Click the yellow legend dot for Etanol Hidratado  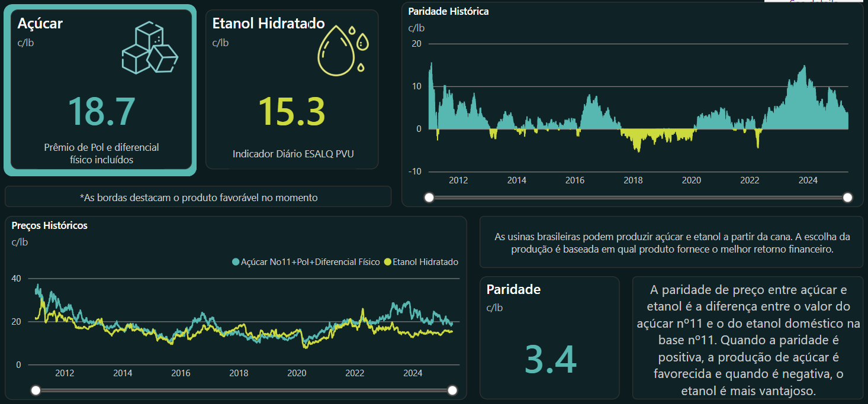point(388,262)
